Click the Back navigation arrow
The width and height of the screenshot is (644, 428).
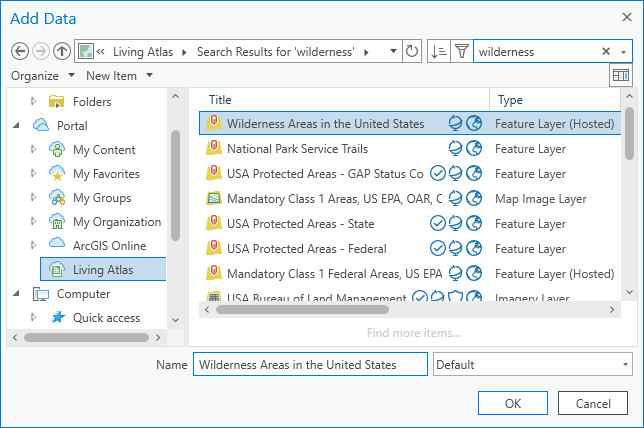pyautogui.click(x=20, y=51)
